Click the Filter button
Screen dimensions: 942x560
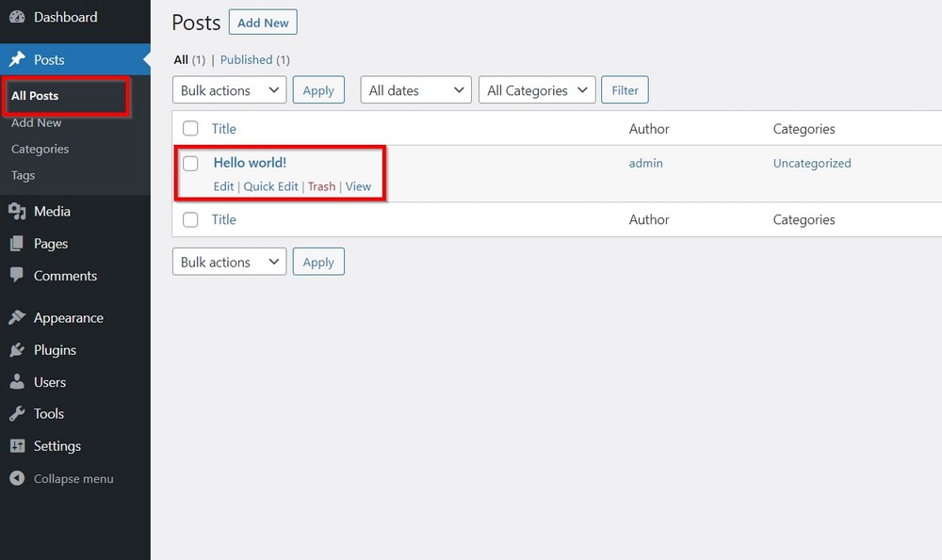(625, 90)
